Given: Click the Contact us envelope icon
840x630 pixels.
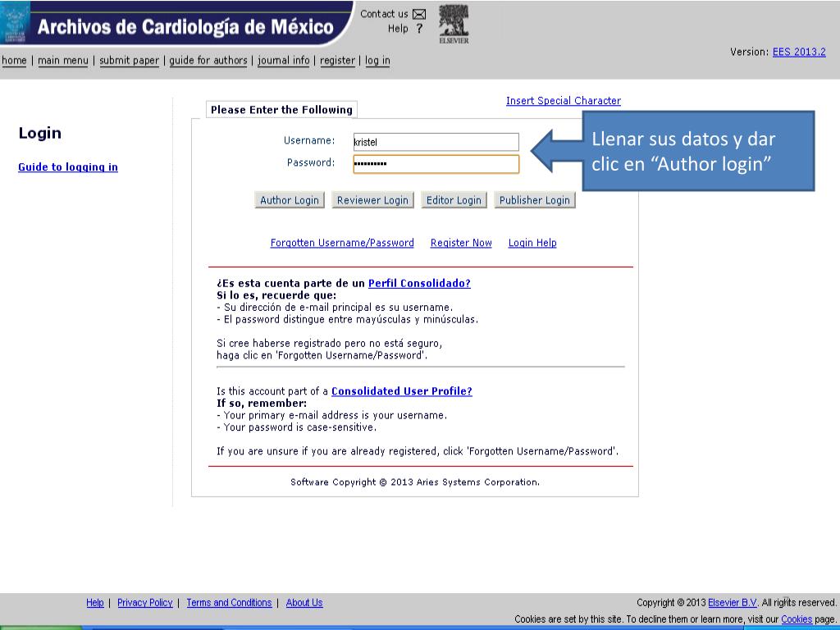Looking at the screenshot, I should pyautogui.click(x=419, y=14).
